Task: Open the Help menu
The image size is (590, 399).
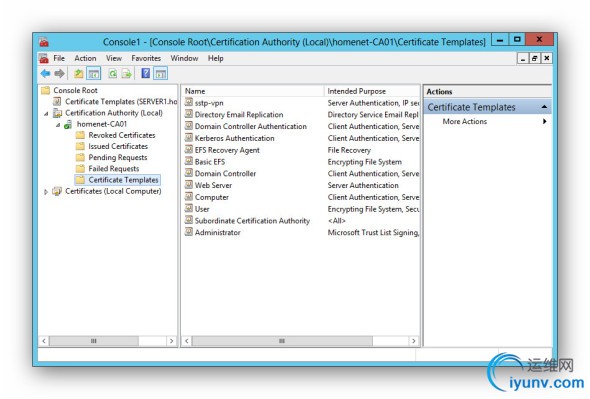Action: point(216,58)
